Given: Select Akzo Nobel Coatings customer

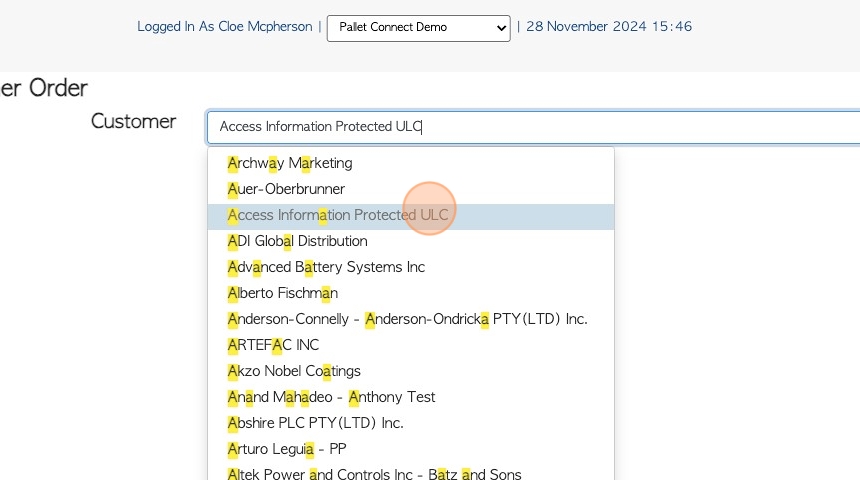Looking at the screenshot, I should point(411,371).
